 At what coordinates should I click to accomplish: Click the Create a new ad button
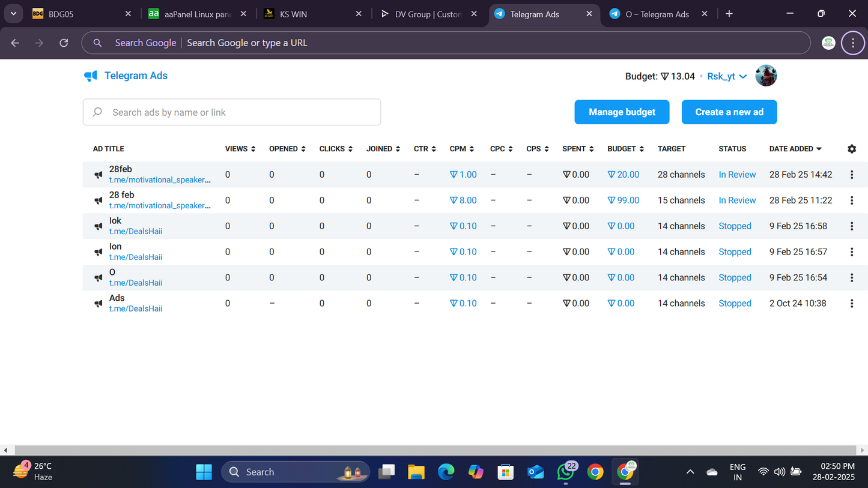pos(729,112)
